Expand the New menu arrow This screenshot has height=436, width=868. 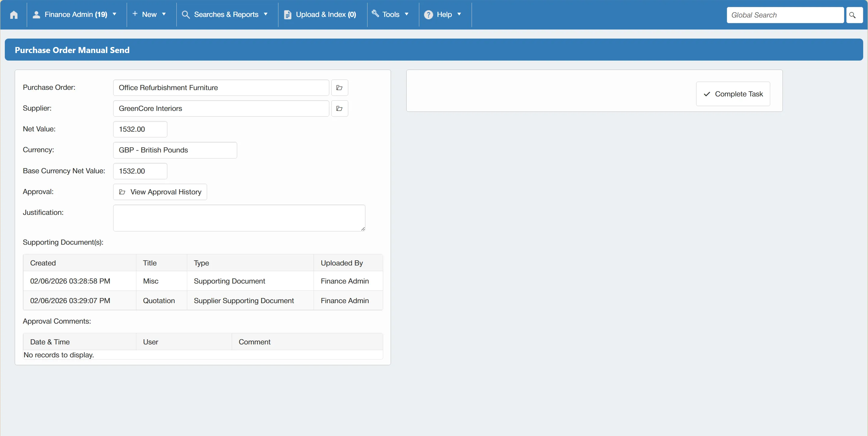pyautogui.click(x=164, y=14)
